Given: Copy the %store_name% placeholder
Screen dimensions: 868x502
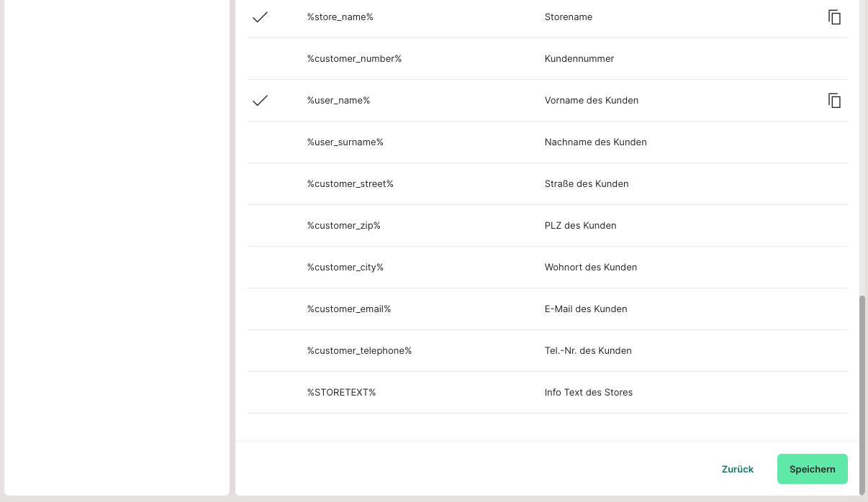Looking at the screenshot, I should (834, 17).
